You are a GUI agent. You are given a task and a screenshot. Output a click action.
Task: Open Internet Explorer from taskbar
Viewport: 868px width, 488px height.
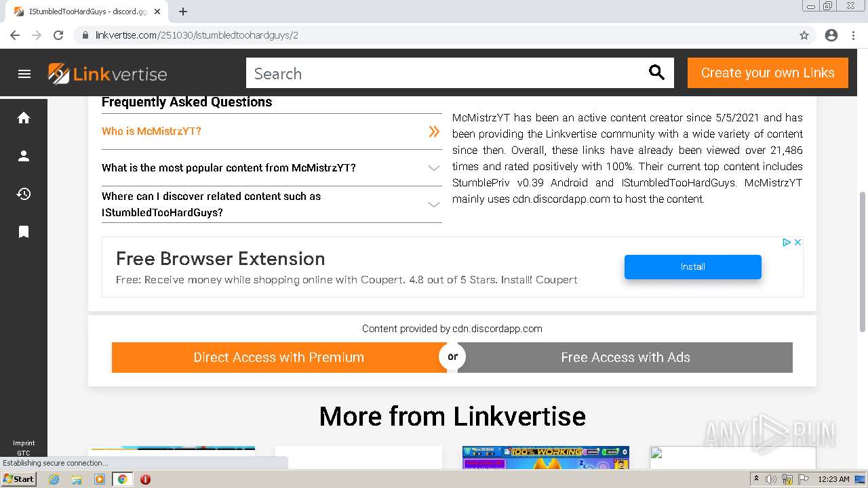[x=54, y=479]
